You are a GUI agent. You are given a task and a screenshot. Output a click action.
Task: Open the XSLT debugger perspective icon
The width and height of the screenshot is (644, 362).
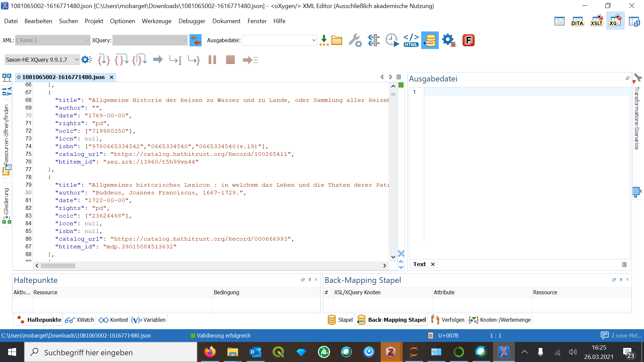(x=596, y=21)
